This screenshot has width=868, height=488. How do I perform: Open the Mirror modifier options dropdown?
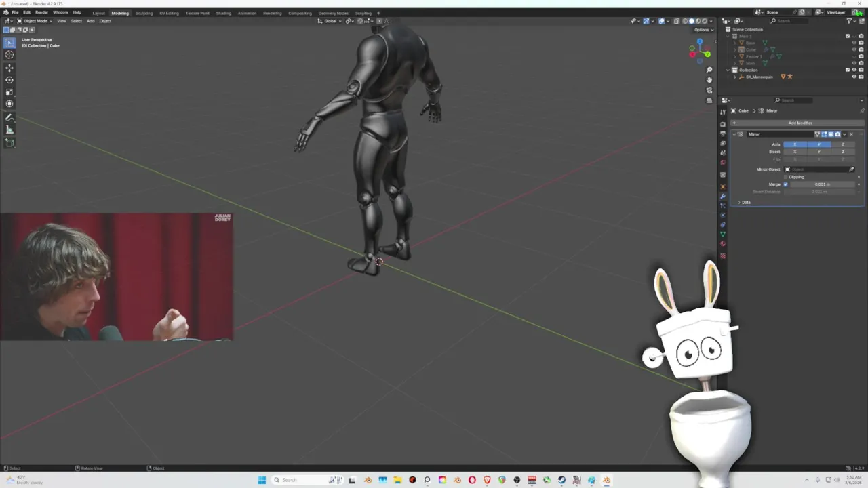click(x=844, y=134)
